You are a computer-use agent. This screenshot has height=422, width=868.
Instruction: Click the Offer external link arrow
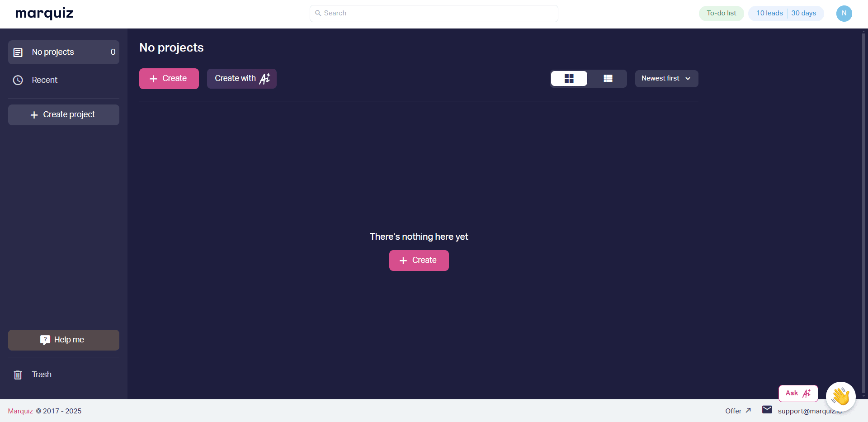tap(748, 411)
